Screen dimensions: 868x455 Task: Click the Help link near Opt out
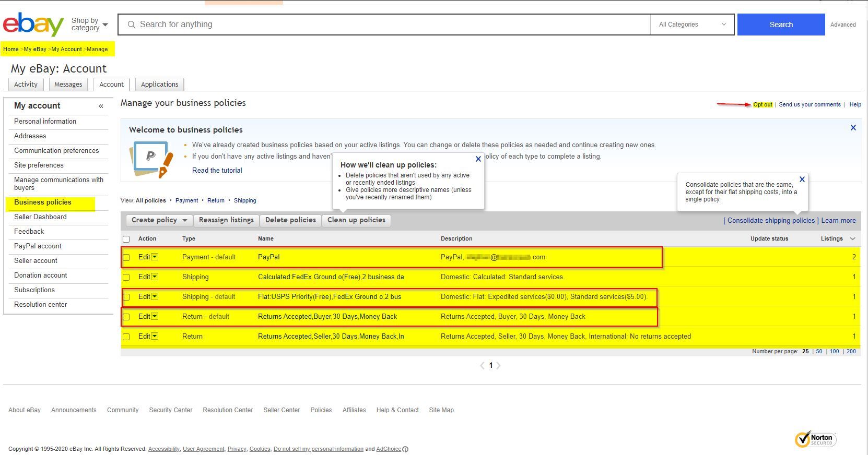coord(855,105)
